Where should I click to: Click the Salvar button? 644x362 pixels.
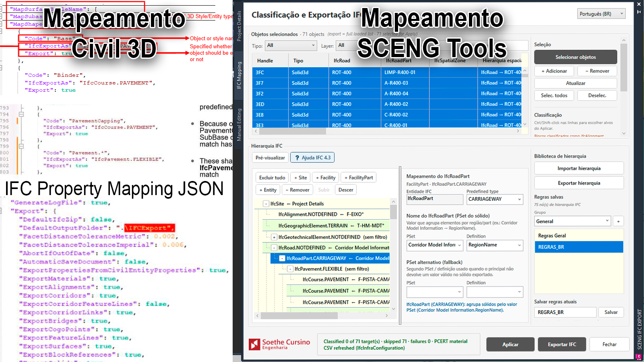tap(611, 312)
